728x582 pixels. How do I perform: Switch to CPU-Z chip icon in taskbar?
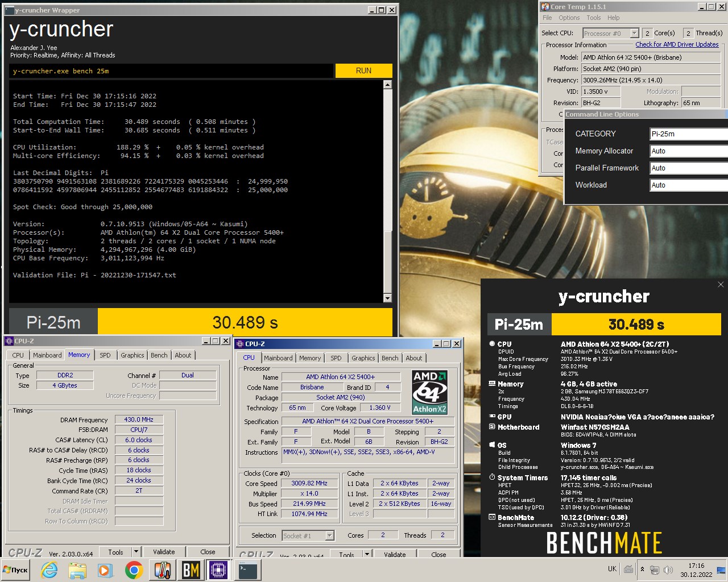pyautogui.click(x=218, y=570)
